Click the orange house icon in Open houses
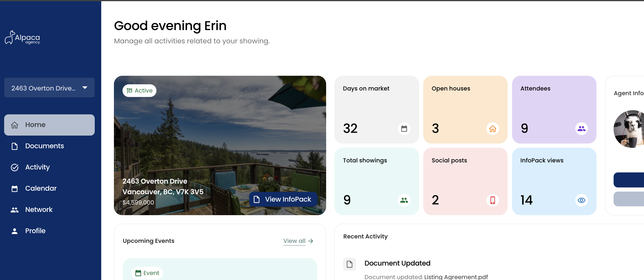 pyautogui.click(x=493, y=129)
